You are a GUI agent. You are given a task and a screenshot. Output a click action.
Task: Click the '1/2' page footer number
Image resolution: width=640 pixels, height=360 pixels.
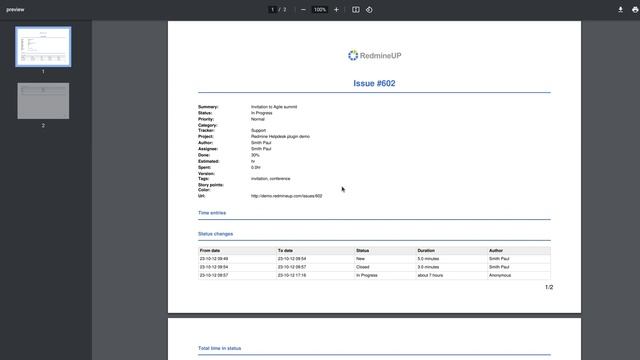[549, 287]
